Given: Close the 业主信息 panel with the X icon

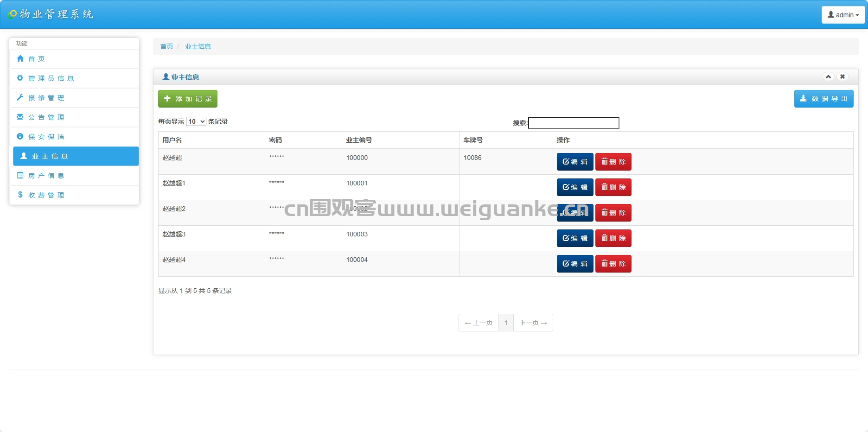Looking at the screenshot, I should [x=842, y=76].
